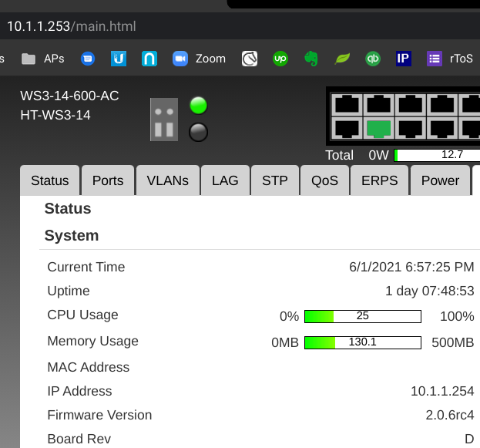This screenshot has height=448, width=480.
Task: Open the APs bookmark folder
Action: click(x=43, y=59)
